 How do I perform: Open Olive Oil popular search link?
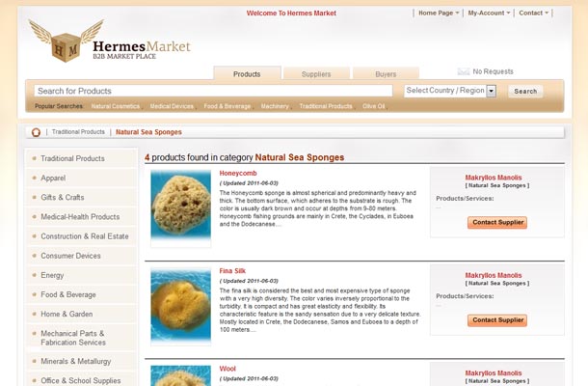tap(373, 106)
